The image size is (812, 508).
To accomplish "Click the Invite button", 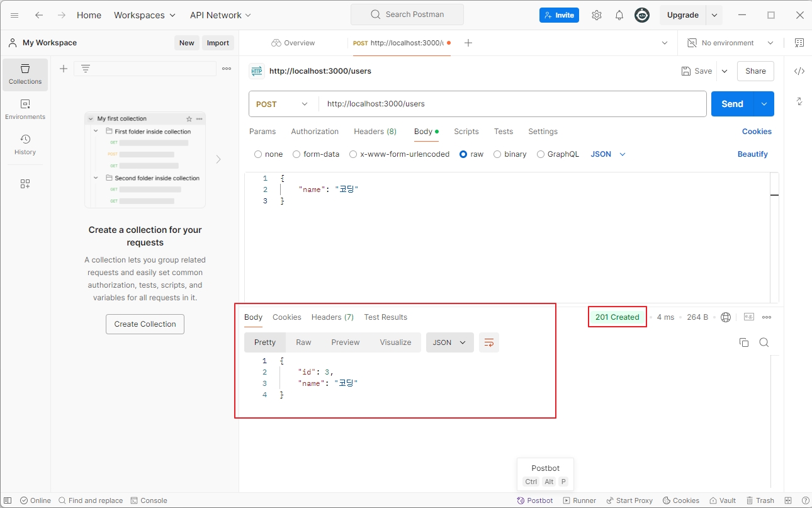I will click(559, 15).
